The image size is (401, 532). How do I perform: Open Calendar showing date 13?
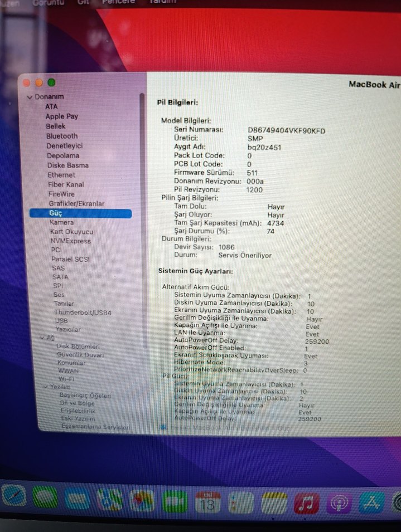207,503
